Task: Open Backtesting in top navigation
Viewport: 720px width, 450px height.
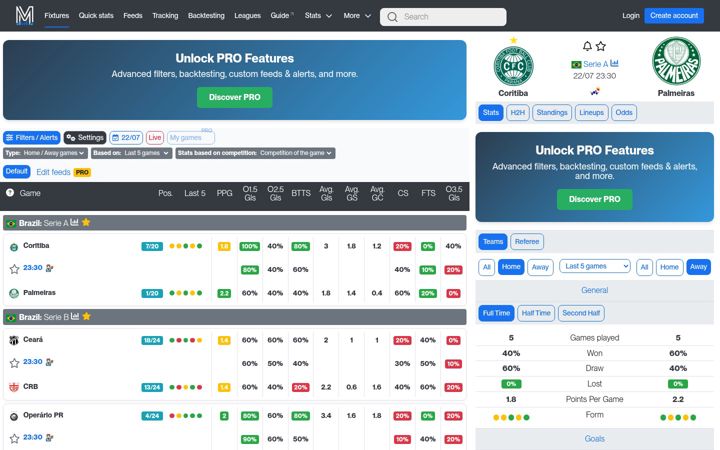Action: (206, 16)
